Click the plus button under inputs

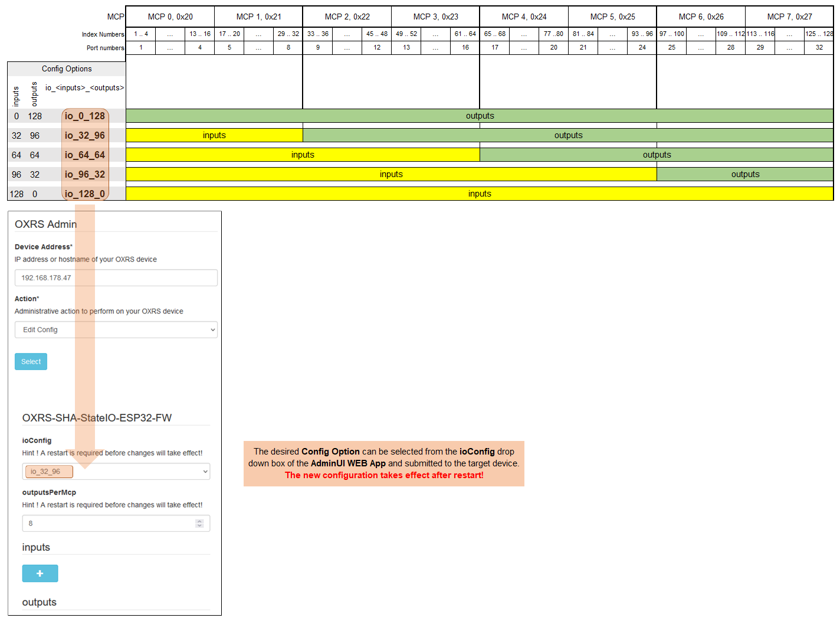pos(40,573)
